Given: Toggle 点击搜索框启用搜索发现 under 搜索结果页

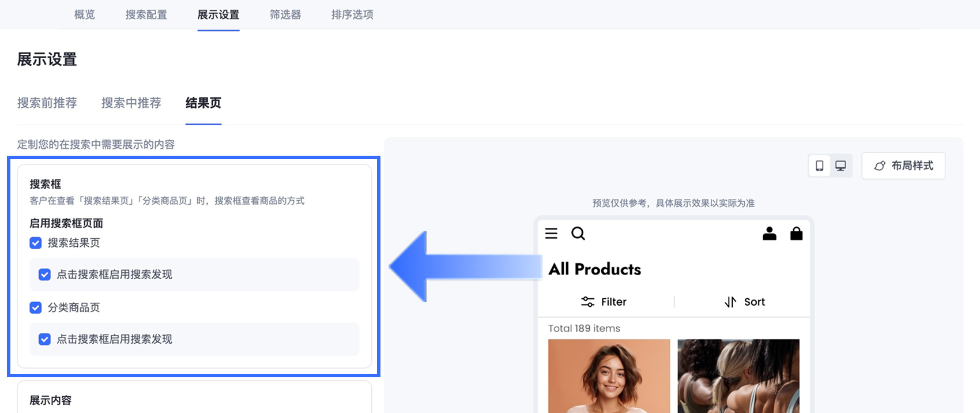Looking at the screenshot, I should 44,275.
